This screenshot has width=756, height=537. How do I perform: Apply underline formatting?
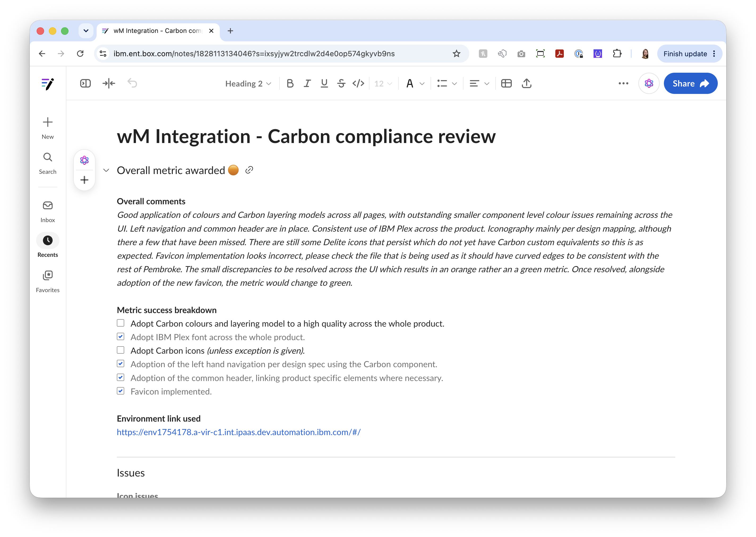324,83
